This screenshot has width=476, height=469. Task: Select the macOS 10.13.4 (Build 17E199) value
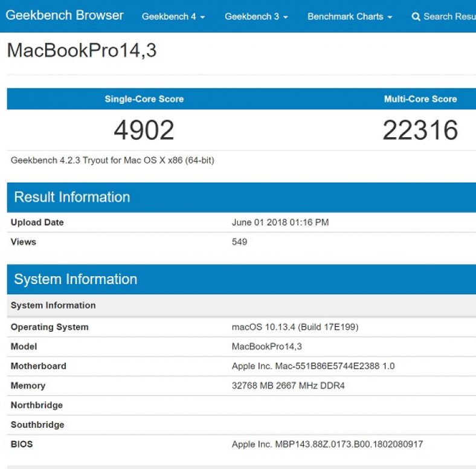295,327
